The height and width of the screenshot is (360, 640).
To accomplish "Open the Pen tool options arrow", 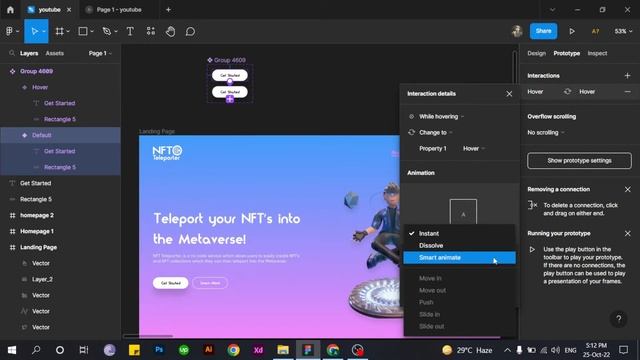I will click(116, 32).
